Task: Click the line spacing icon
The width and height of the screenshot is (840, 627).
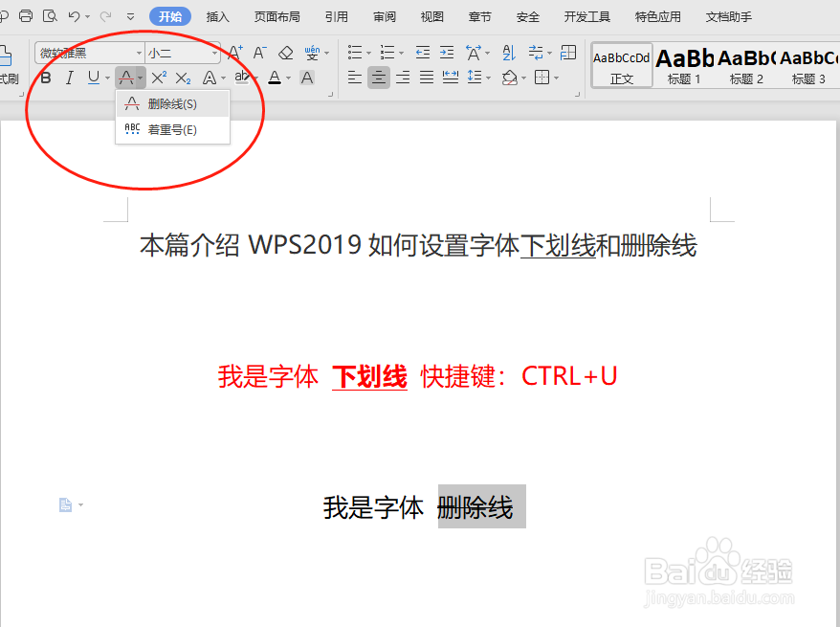Action: (475, 78)
